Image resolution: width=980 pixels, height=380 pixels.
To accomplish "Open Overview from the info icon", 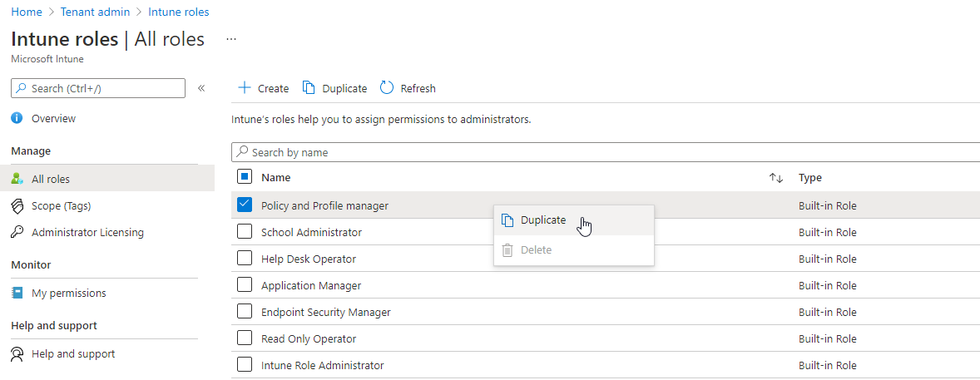I will pyautogui.click(x=17, y=119).
